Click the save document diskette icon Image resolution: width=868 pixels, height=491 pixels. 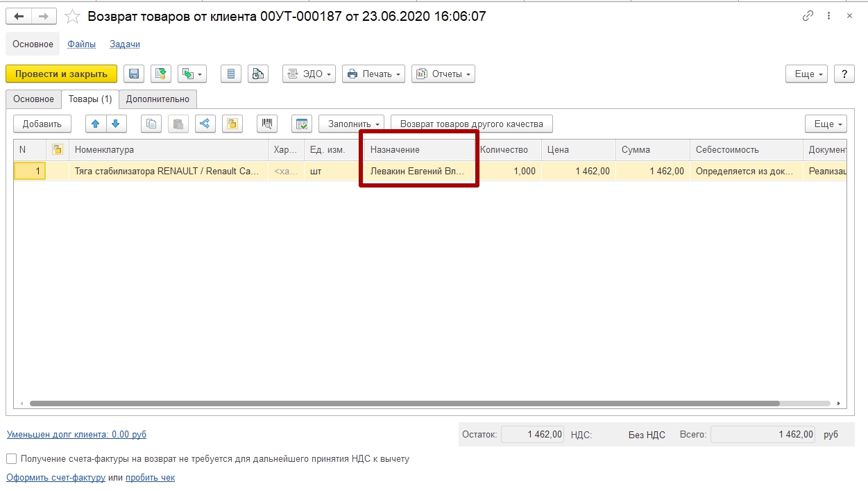tap(134, 74)
